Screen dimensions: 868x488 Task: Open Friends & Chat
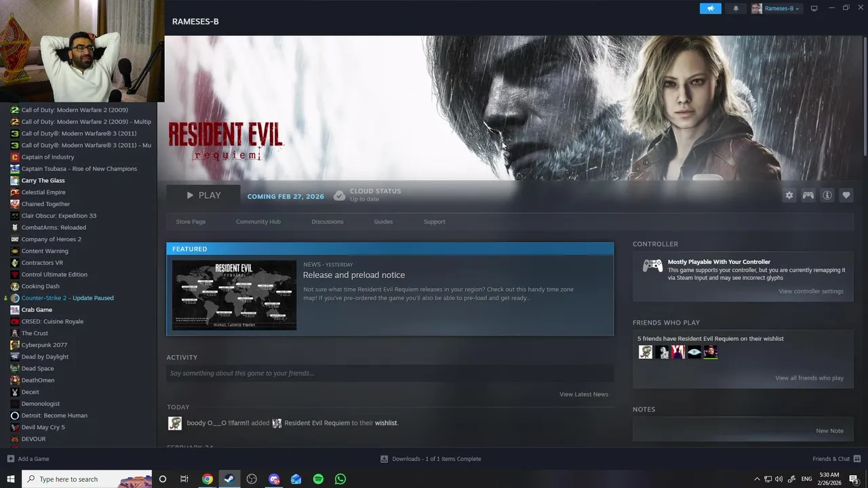[x=835, y=459]
